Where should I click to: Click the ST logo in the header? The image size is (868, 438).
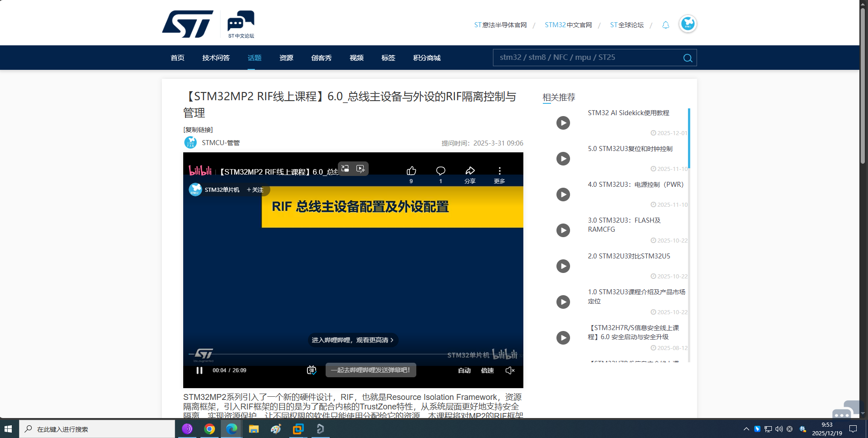(187, 24)
